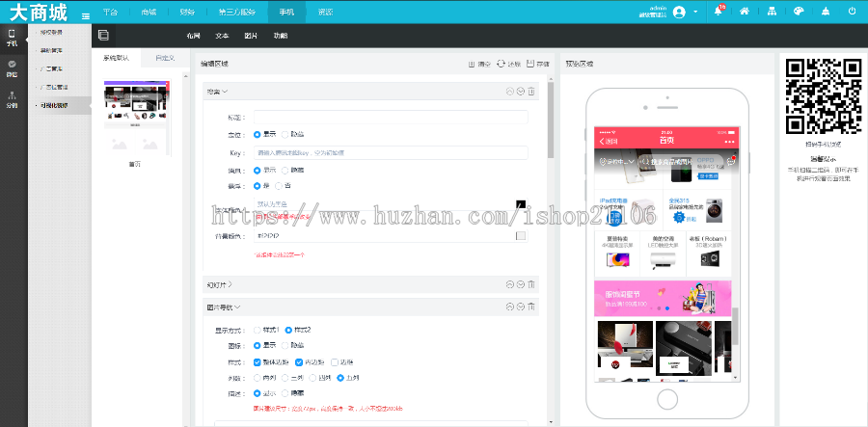Check the 边框 checkbox
The height and width of the screenshot is (427, 868).
click(335, 362)
